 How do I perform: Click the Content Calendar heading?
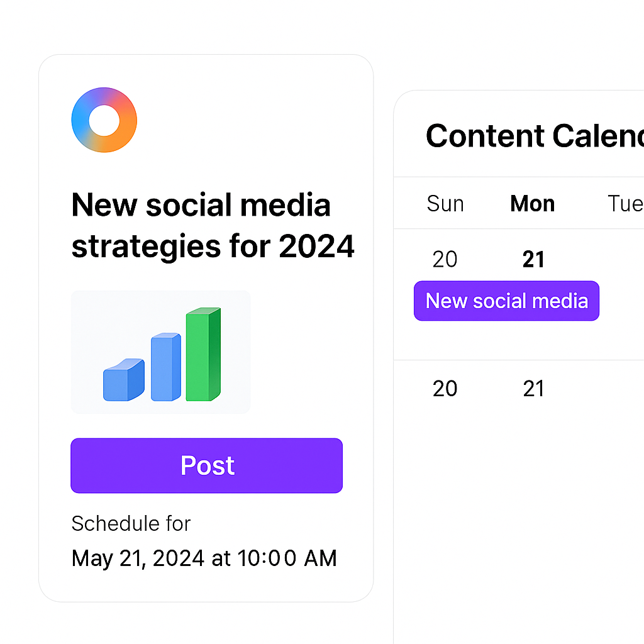(535, 136)
